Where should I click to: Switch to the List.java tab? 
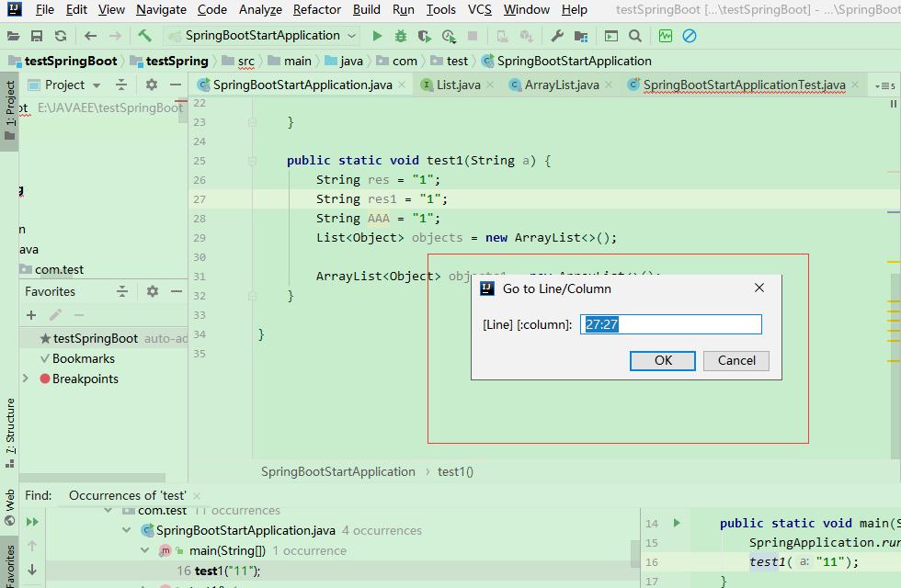pyautogui.click(x=458, y=85)
